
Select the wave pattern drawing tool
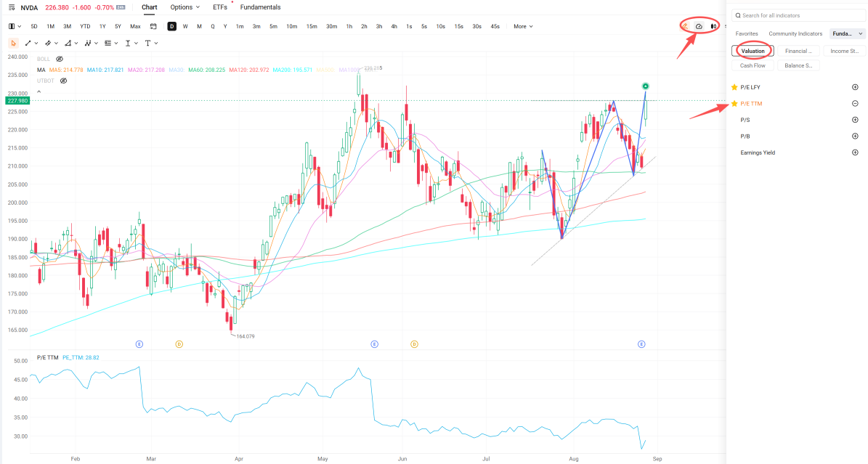pos(87,43)
